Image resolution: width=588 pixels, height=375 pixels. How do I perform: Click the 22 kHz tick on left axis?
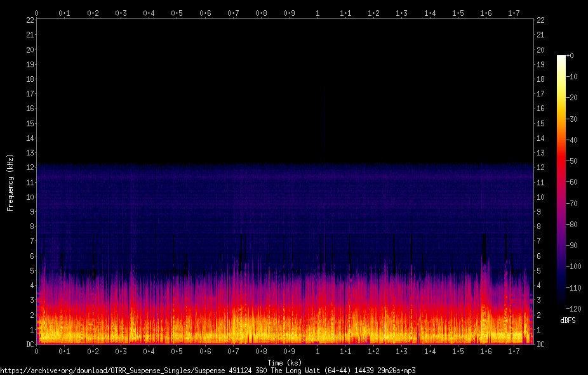(30, 20)
